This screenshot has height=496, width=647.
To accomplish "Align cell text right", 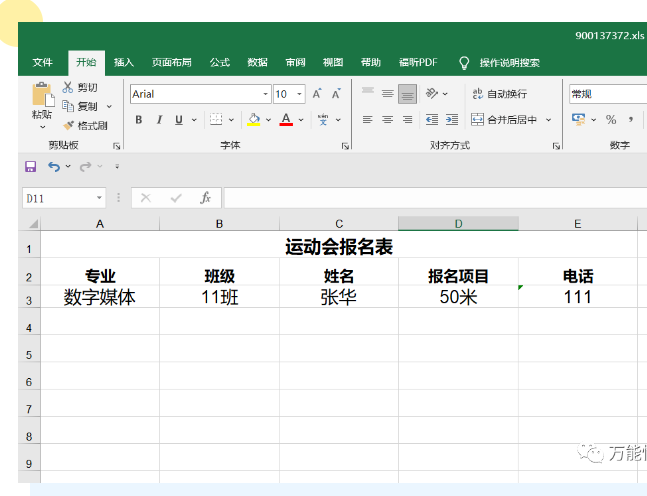I will tap(407, 120).
